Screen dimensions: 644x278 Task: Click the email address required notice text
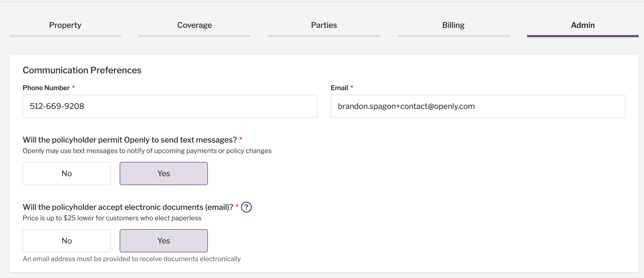pyautogui.click(x=132, y=259)
